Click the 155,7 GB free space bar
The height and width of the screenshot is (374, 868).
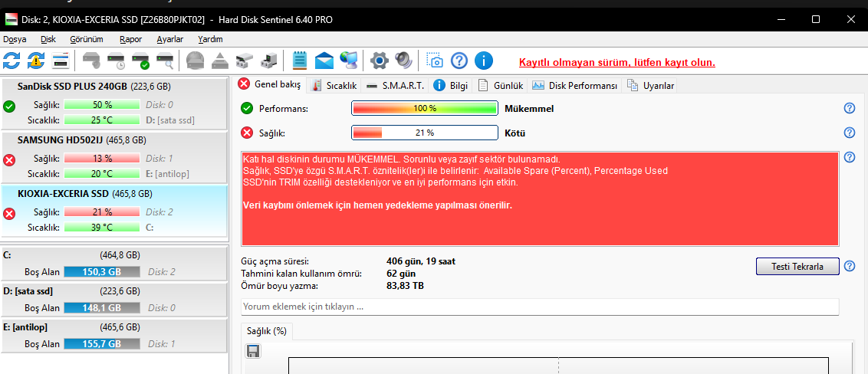click(102, 343)
